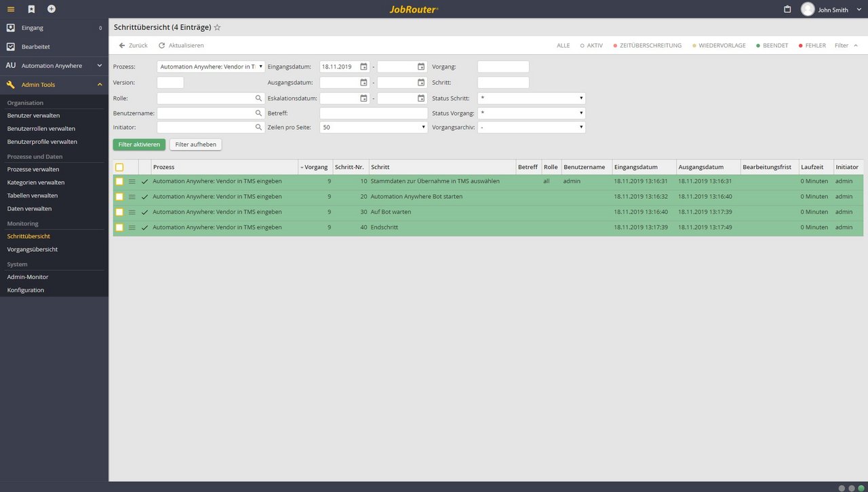This screenshot has width=868, height=492.
Task: Open Konfiguration in sidebar
Action: click(26, 290)
